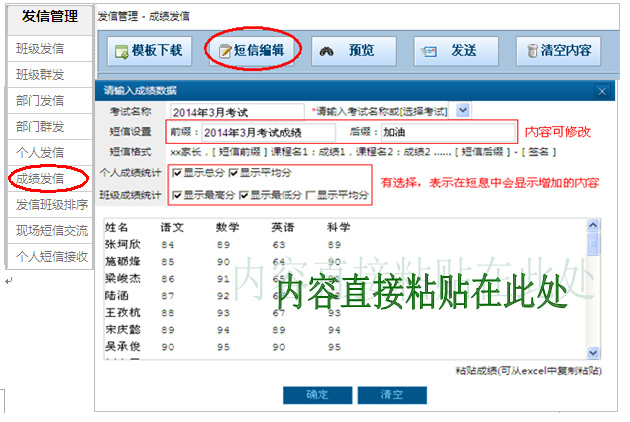This screenshot has width=630, height=422.
Task: Toggle the 显示最低分 checkbox
Action: pos(244,194)
